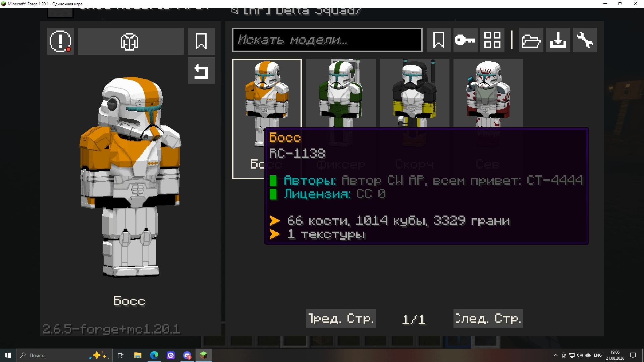Click the large Босс model preview
The width and height of the screenshot is (644, 362).
[130, 177]
